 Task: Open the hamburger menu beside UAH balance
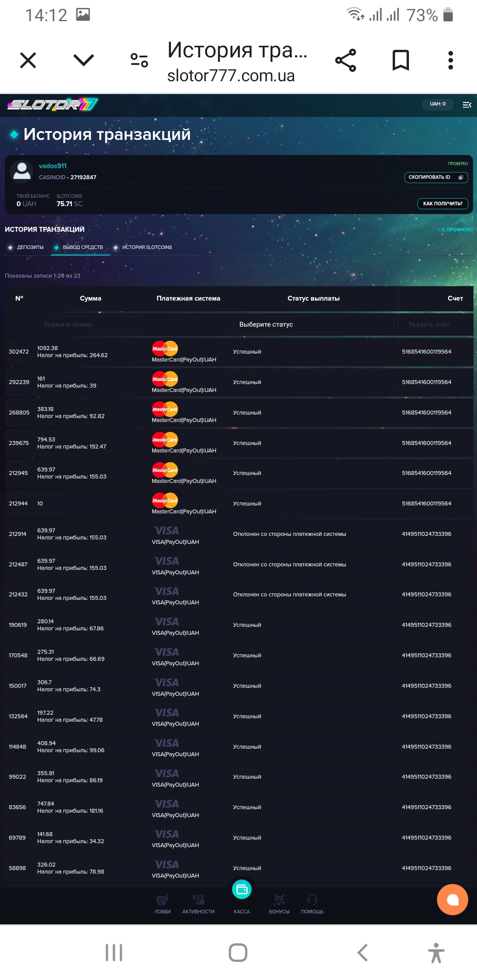[x=467, y=105]
